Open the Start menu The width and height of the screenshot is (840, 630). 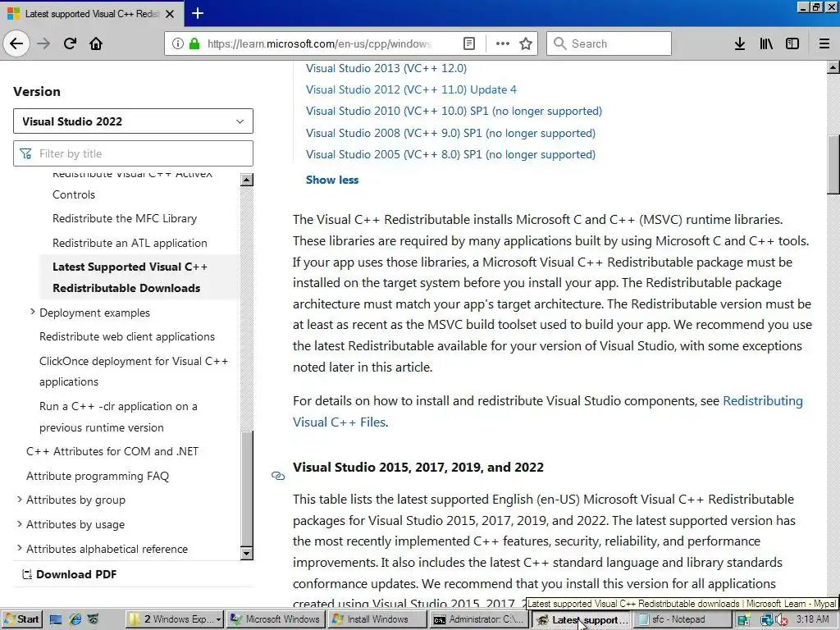pos(21,619)
